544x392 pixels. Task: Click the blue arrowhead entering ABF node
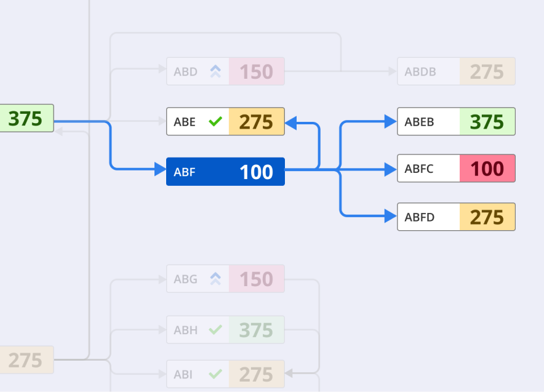(160, 169)
